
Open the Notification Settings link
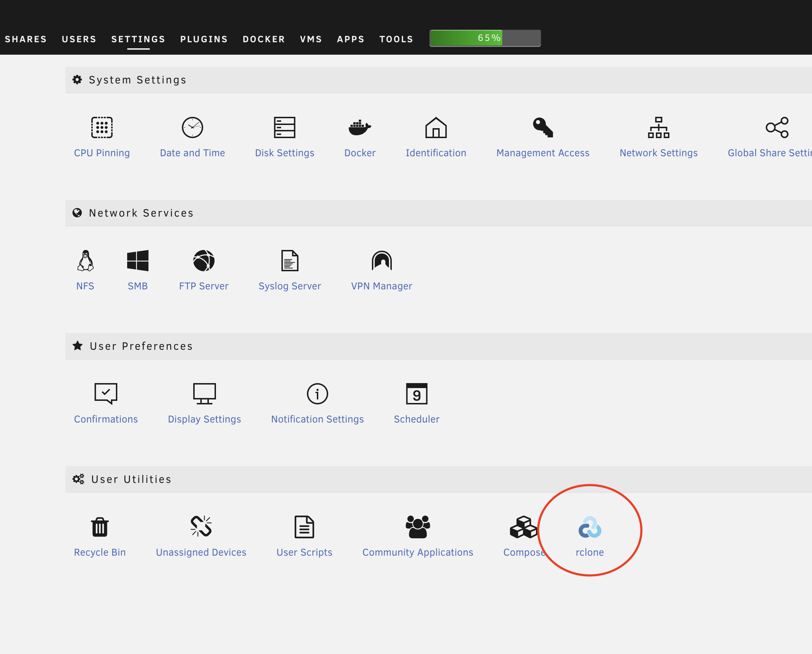[317, 419]
